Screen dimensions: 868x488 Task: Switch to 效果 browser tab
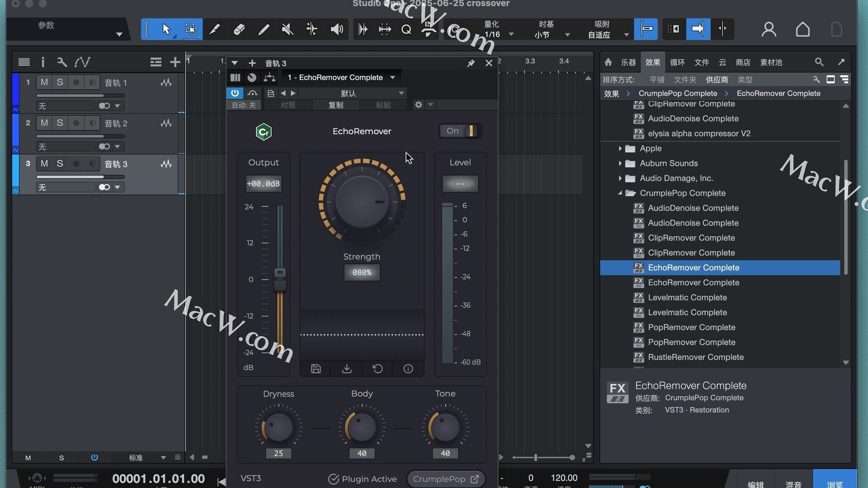coord(652,62)
